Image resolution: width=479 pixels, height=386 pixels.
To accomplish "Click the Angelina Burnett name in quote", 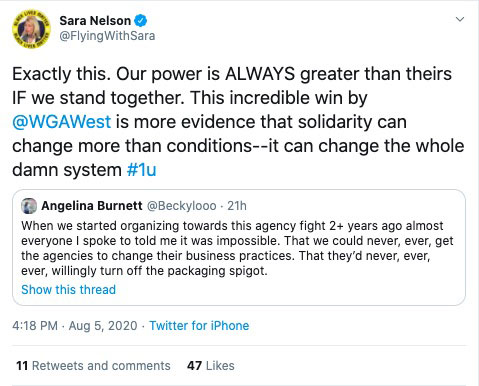I will click(x=92, y=206).
